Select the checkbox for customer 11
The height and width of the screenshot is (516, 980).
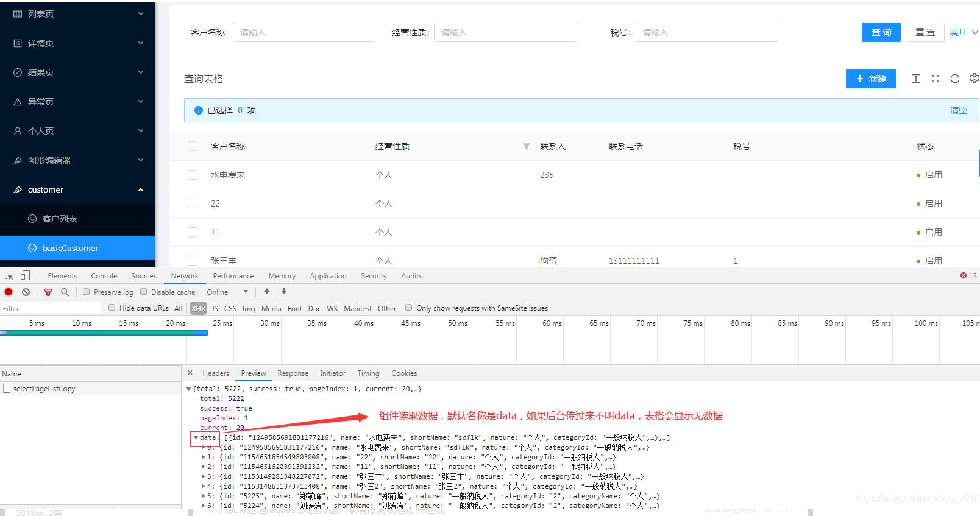(x=193, y=232)
